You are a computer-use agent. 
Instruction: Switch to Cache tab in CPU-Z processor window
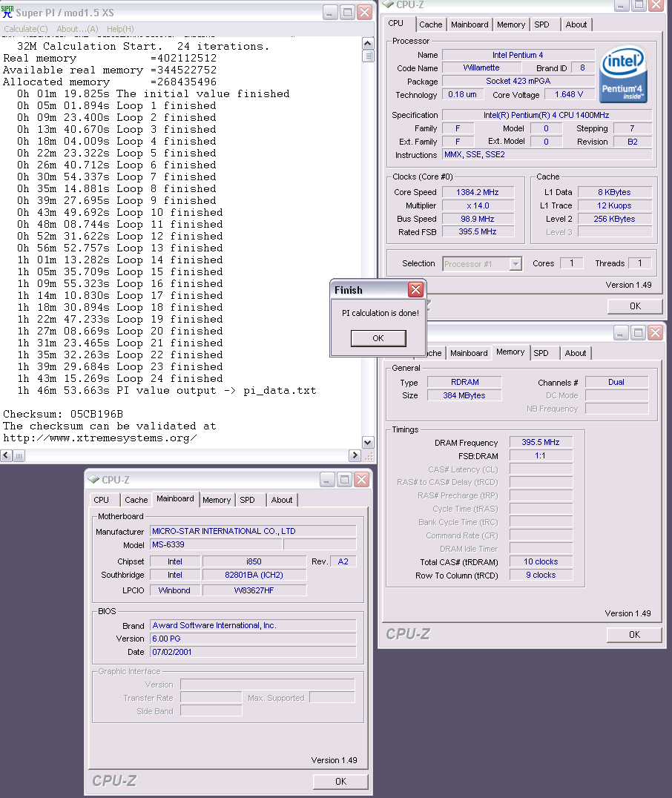click(x=431, y=24)
